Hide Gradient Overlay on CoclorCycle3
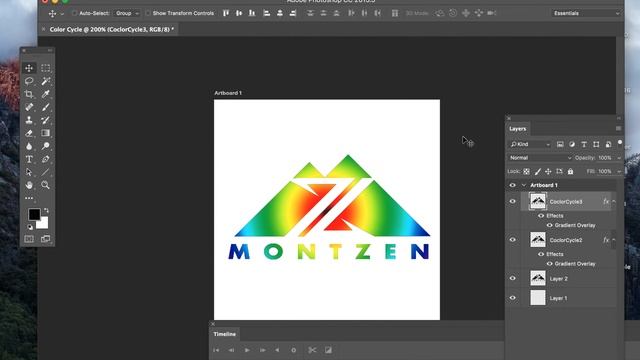 click(549, 225)
